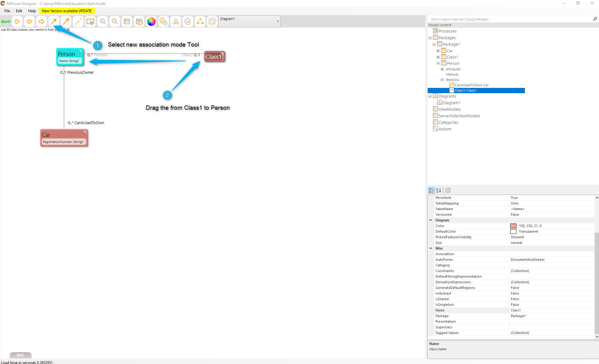599x364 pixels.
Task: Click the New Version available UPDATE button
Action: 67,11
